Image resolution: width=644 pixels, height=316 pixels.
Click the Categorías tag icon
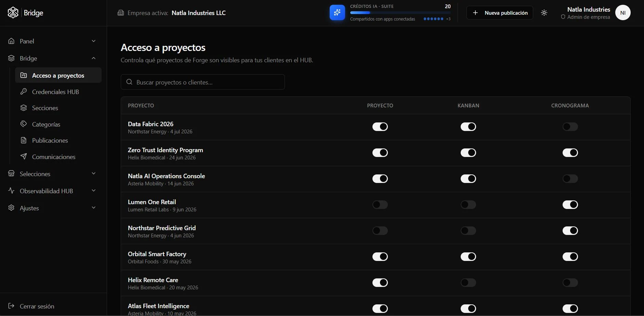click(x=24, y=124)
